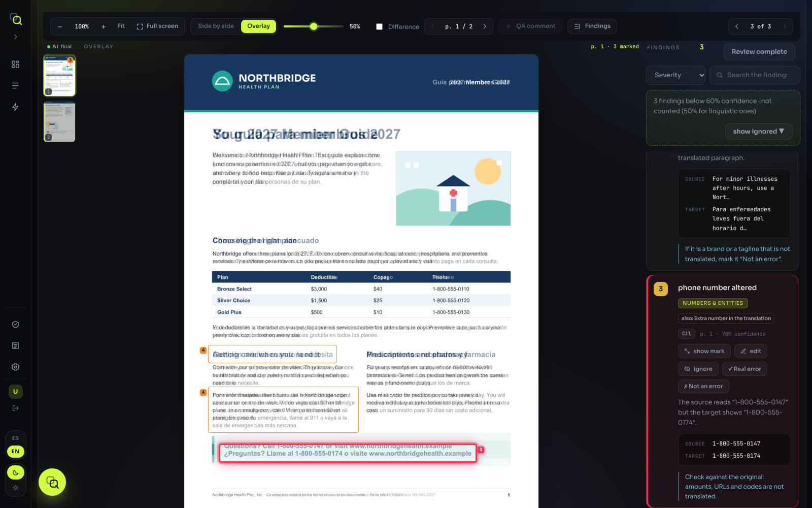Mark finding as Real error

745,369
